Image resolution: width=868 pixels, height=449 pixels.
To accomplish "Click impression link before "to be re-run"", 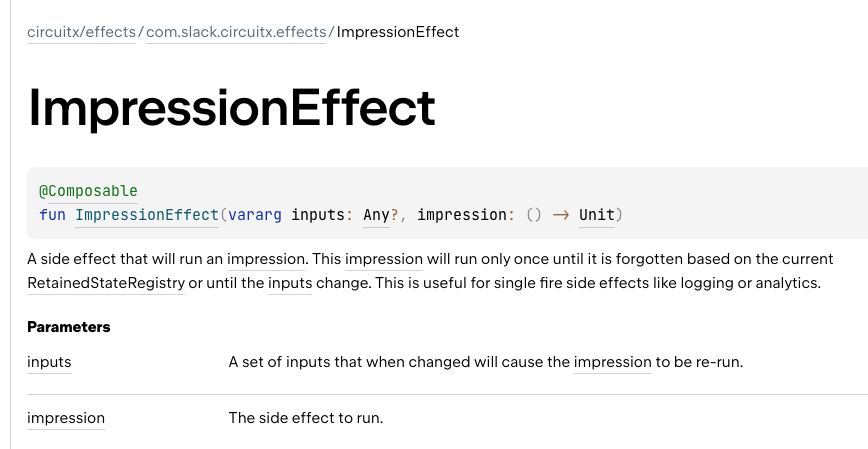I will 612,361.
